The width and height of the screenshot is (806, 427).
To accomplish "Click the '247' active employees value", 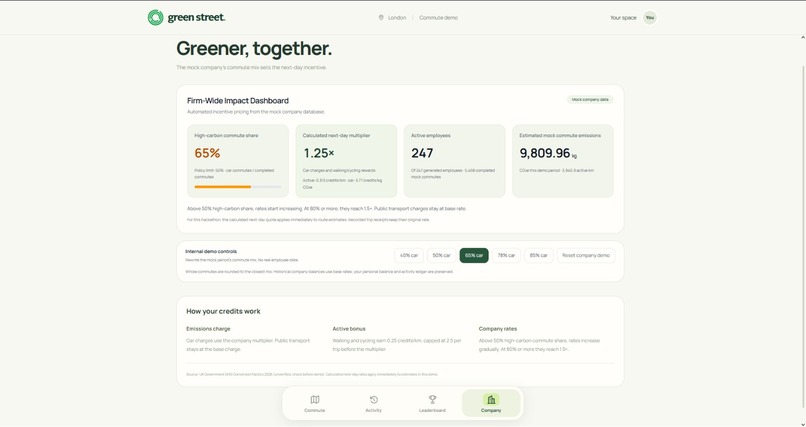I will [422, 153].
